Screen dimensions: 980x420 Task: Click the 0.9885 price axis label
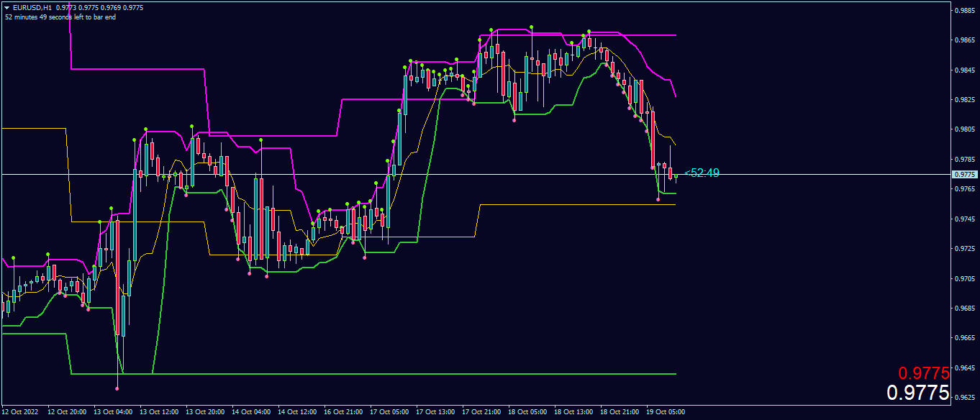coord(964,11)
